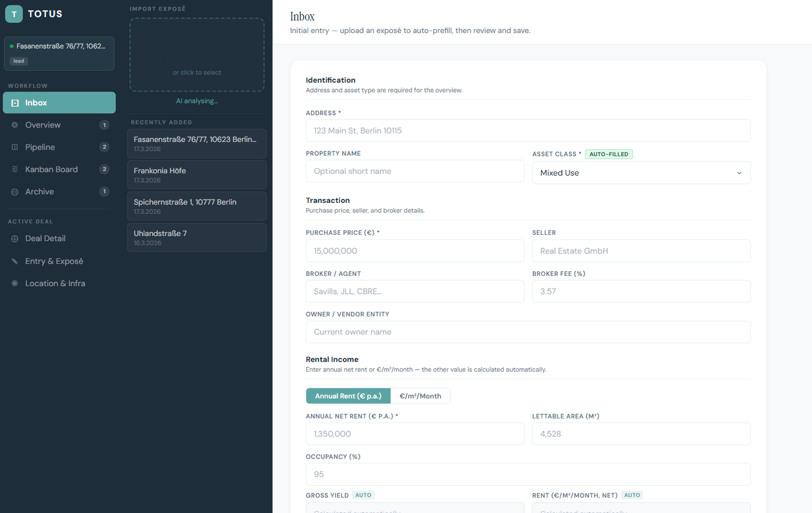The width and height of the screenshot is (812, 513).
Task: Switch rent input to €/m²/Month
Action: [420, 396]
